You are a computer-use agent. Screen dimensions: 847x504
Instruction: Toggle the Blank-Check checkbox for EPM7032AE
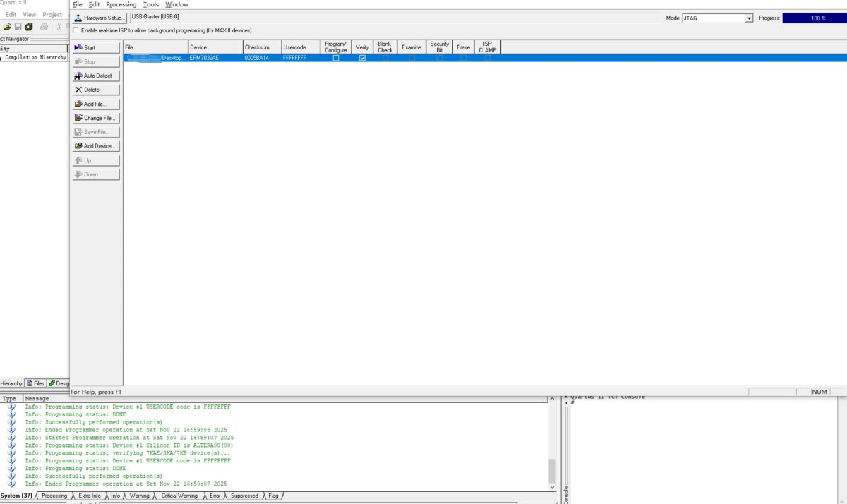click(385, 58)
